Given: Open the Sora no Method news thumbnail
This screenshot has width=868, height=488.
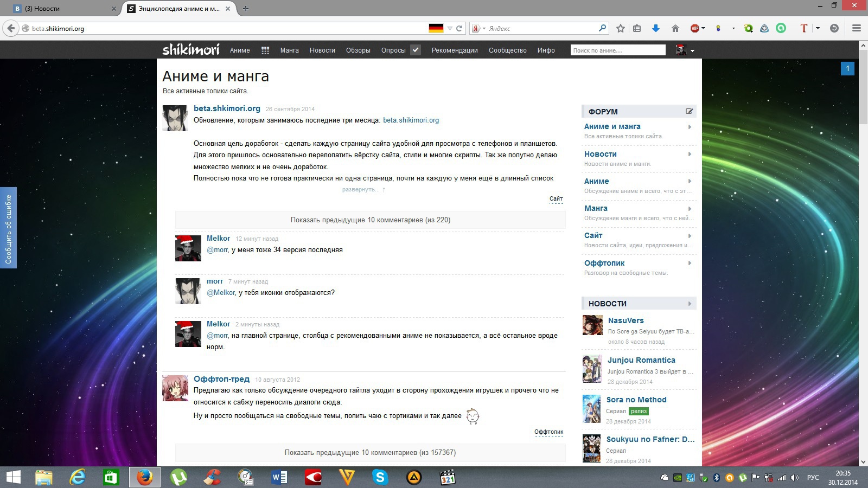Looking at the screenshot, I should [x=592, y=409].
